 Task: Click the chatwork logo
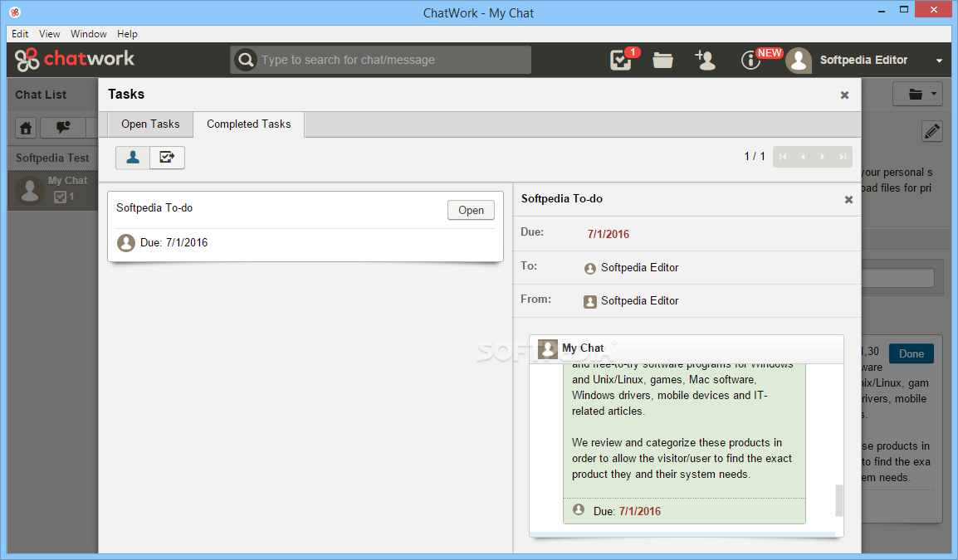click(x=75, y=59)
